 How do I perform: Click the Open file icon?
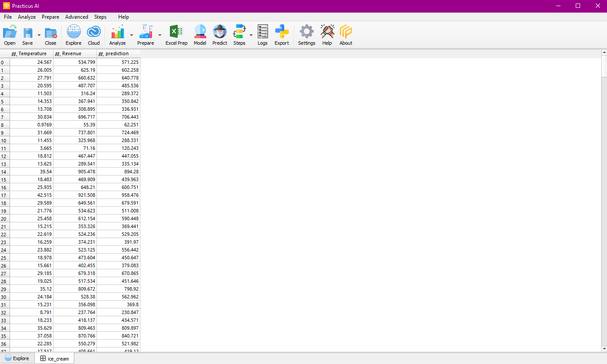tap(10, 33)
